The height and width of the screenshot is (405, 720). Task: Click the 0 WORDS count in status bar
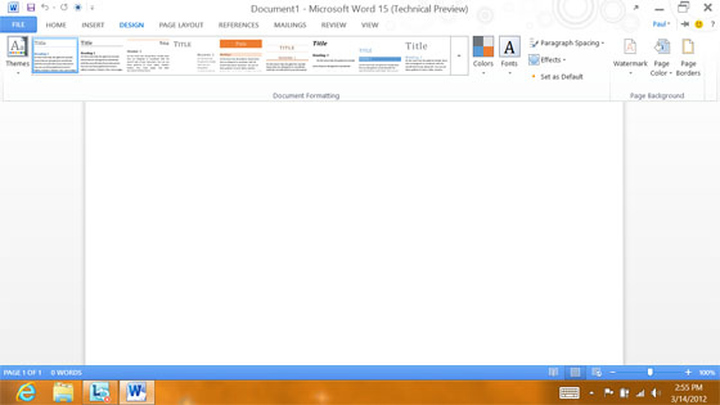66,372
